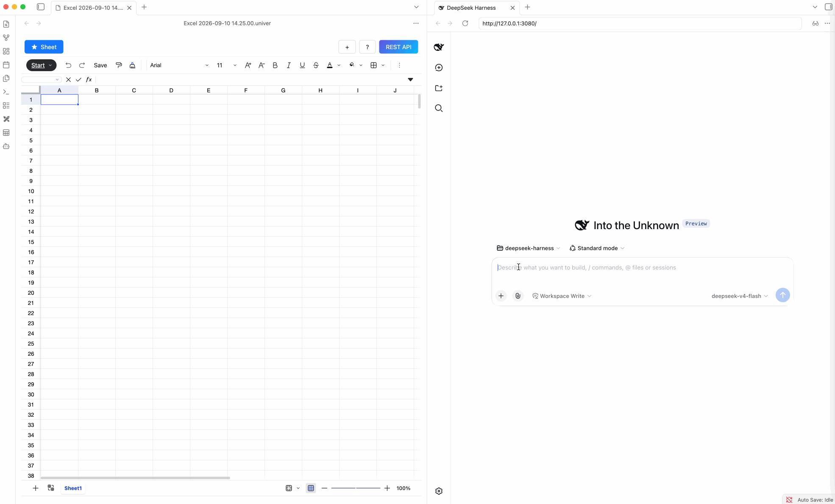Open the cell name box dropdown

click(x=57, y=80)
